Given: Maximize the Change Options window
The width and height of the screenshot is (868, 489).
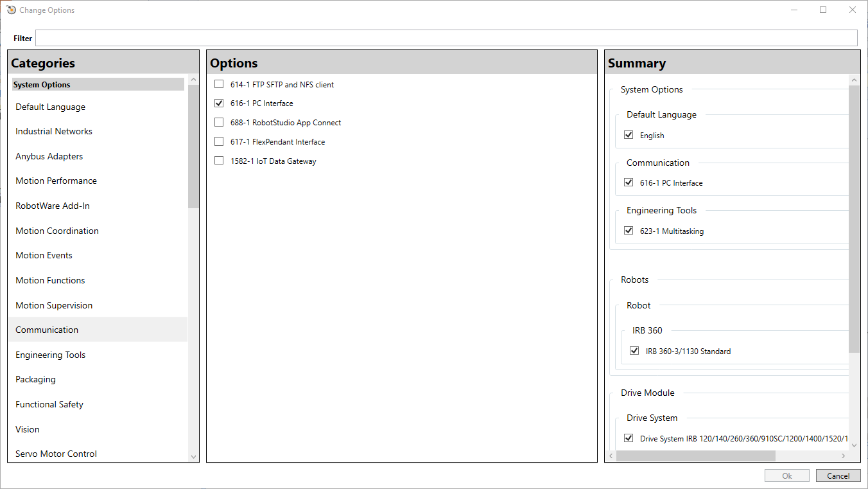Looking at the screenshot, I should [x=823, y=10].
